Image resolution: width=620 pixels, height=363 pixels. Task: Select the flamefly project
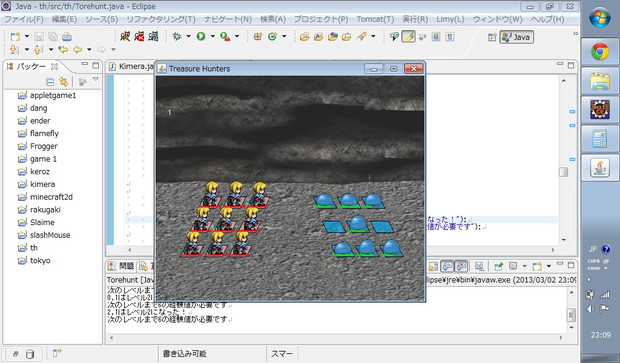[x=38, y=133]
